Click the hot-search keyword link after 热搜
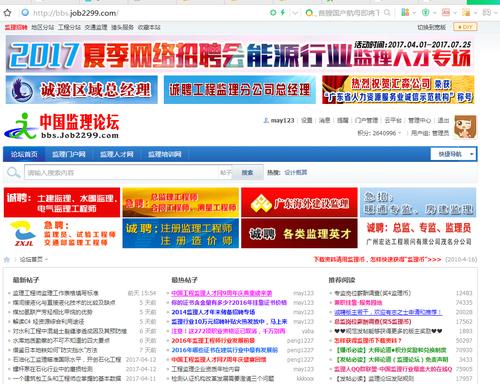The width and height of the screenshot is (500, 384). [296, 172]
